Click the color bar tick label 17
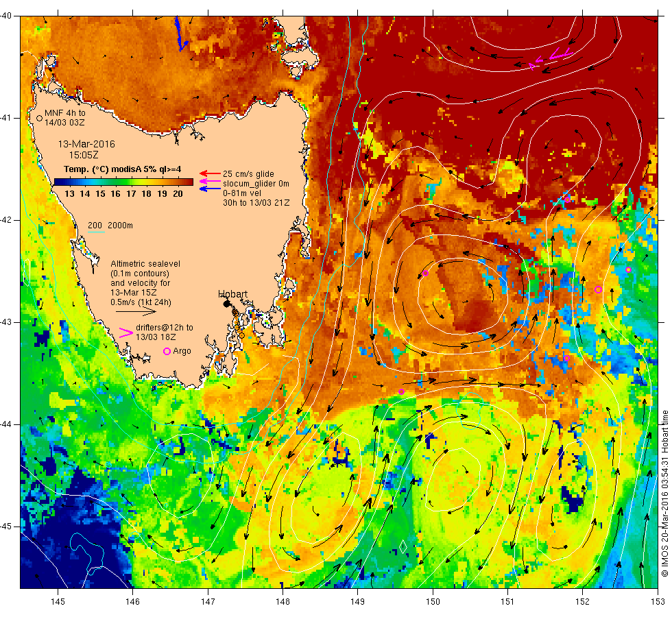The image size is (672, 617). 131,193
